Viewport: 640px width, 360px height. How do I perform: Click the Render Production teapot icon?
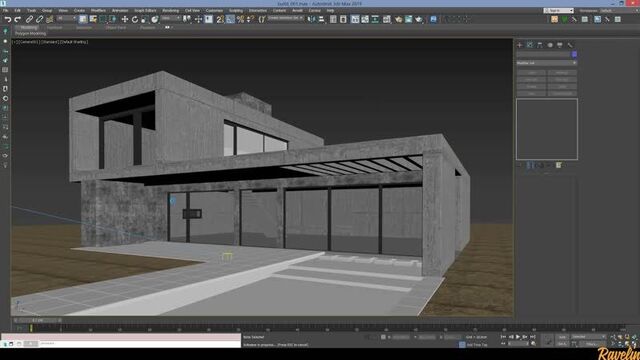[x=419, y=19]
